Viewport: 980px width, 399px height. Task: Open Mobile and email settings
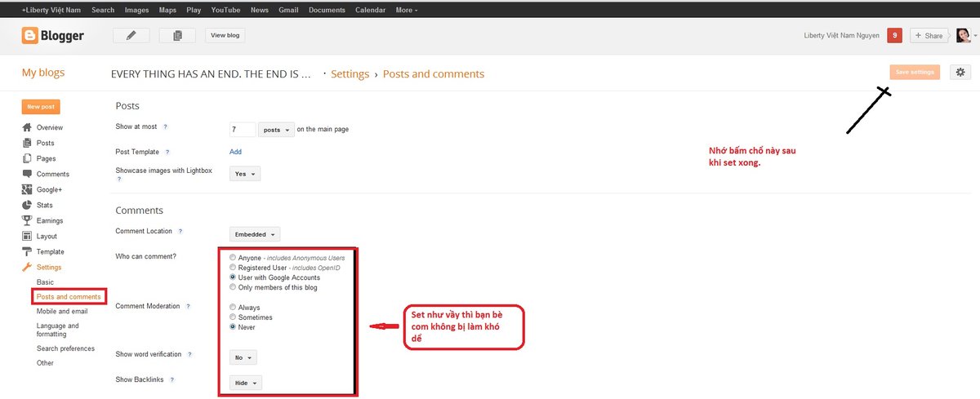point(62,311)
